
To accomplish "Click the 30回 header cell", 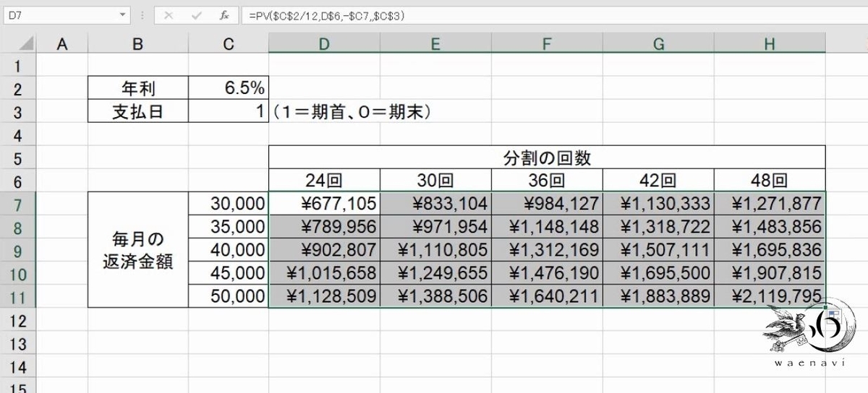I will click(x=435, y=181).
